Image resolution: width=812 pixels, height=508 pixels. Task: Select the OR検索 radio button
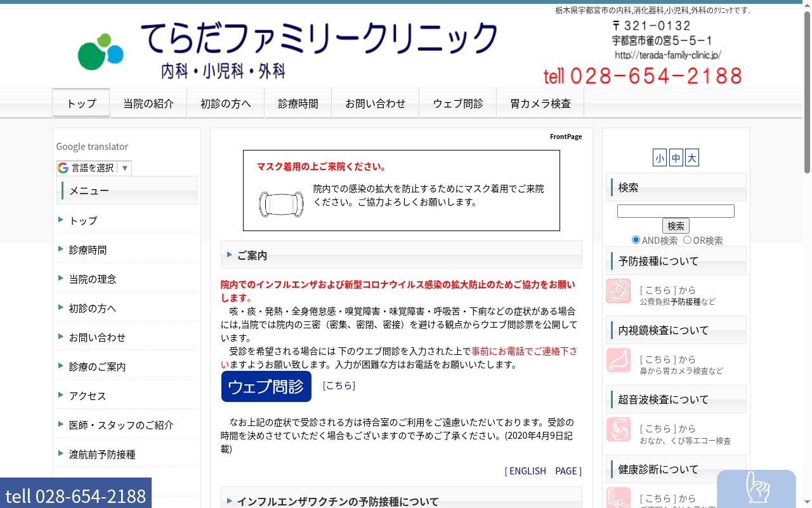(687, 239)
